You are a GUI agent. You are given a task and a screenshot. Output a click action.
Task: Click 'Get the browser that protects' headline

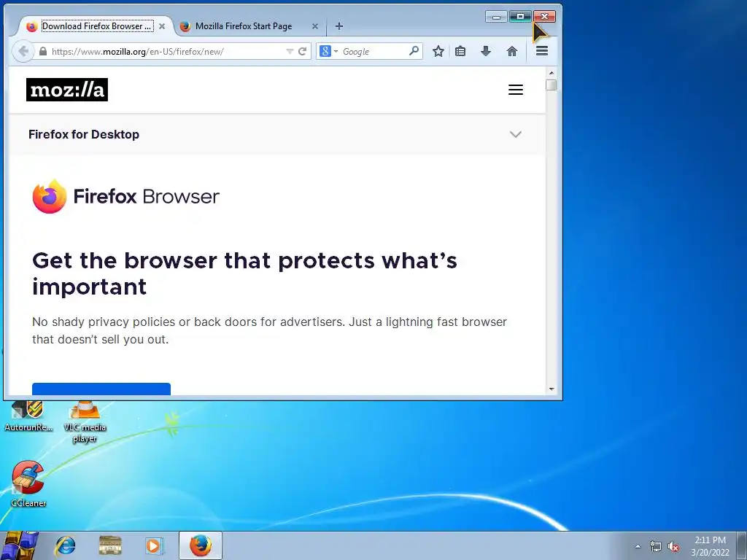pyautogui.click(x=244, y=274)
